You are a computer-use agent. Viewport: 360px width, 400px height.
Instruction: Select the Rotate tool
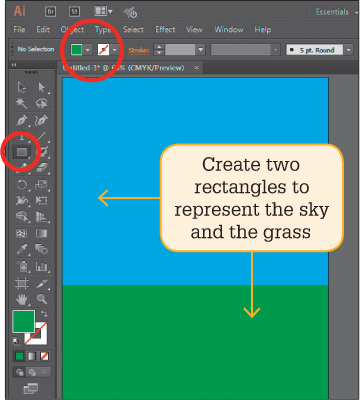tap(22, 184)
